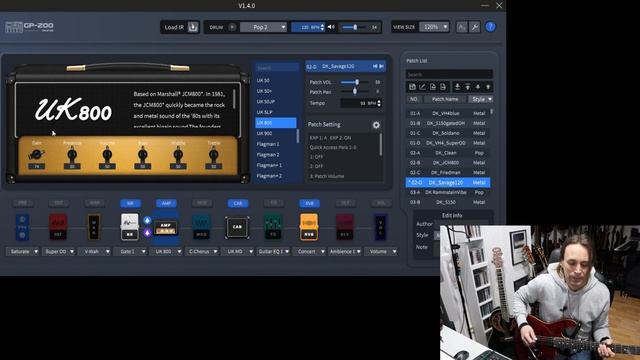Click the save patch icon in Patch List
The height and width of the screenshot is (360, 640).
click(x=412, y=87)
